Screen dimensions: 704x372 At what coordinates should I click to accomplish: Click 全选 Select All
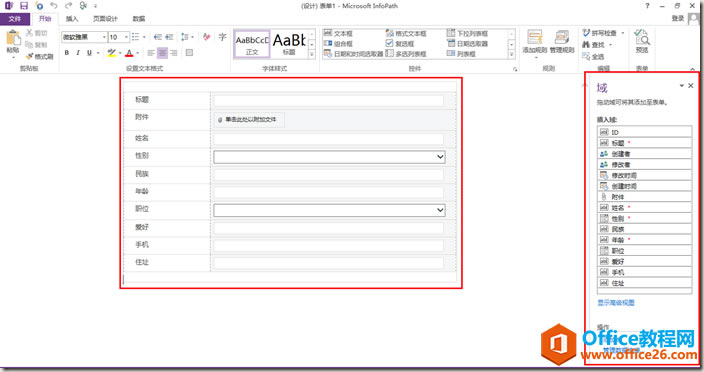click(x=593, y=57)
